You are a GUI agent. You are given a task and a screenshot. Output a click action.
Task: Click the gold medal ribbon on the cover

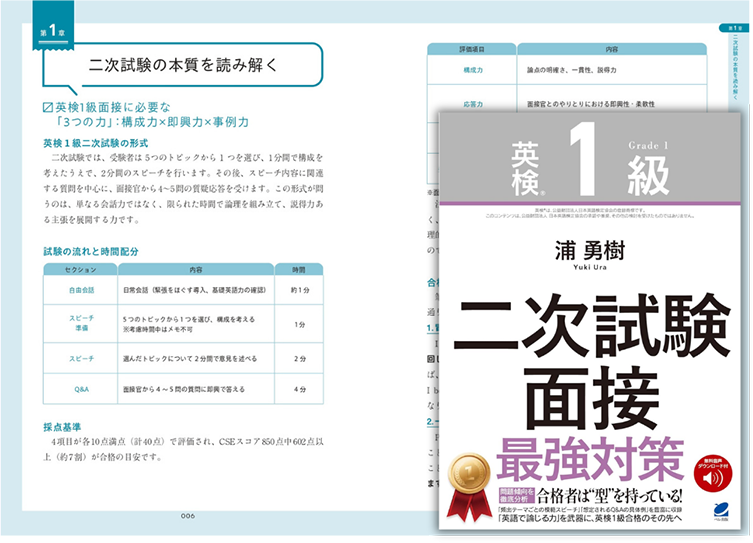point(469,488)
